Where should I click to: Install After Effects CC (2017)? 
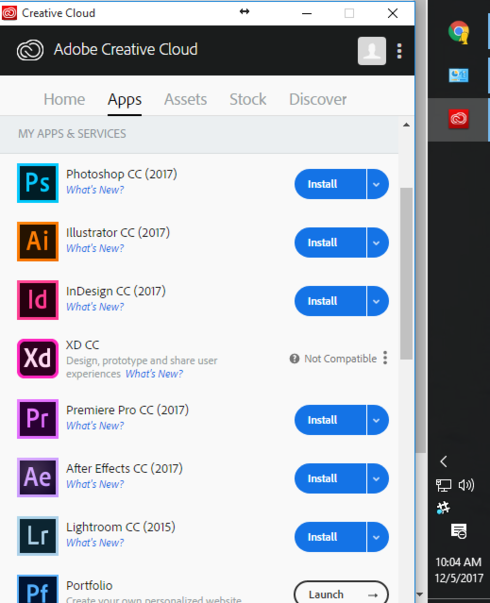(330, 478)
